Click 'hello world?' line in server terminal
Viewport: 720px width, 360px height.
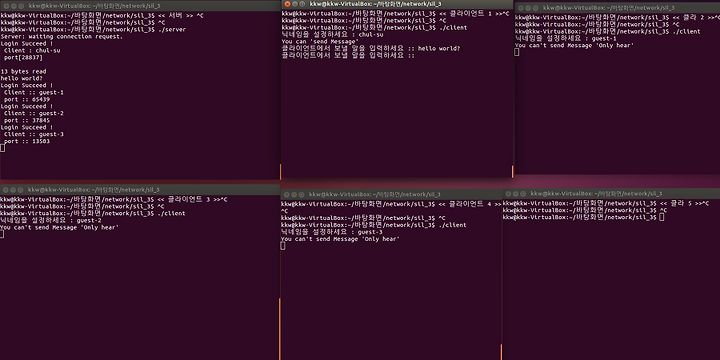(x=22, y=79)
